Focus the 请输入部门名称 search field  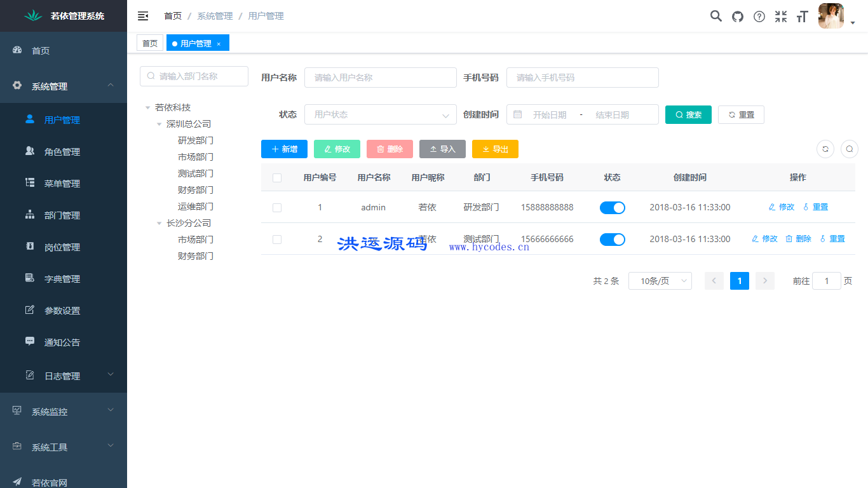[x=194, y=76]
